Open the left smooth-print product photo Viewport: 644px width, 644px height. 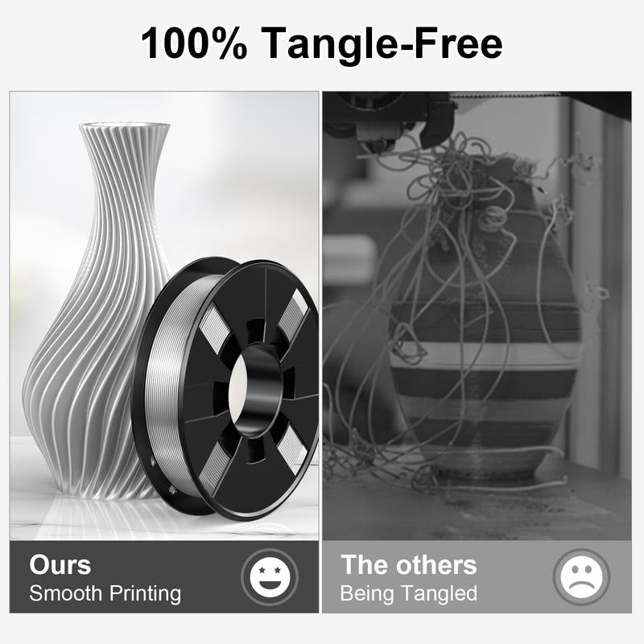coord(164,316)
